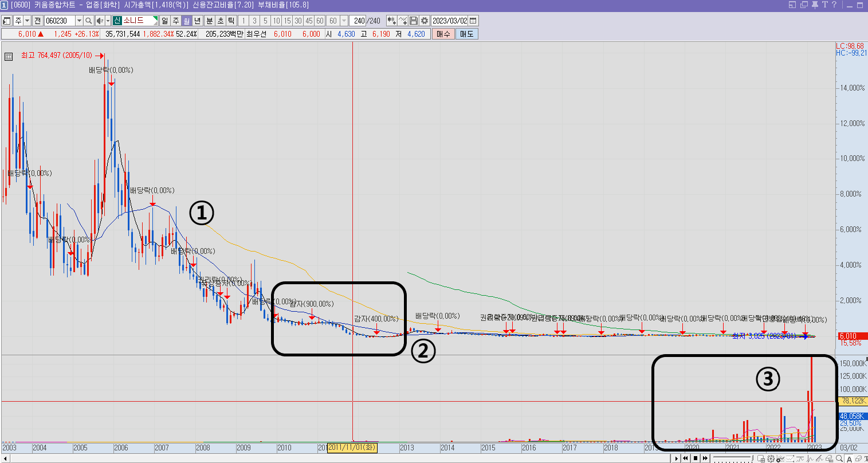Select the 초 (second) period toggle
This screenshot has width=868, height=463.
pyautogui.click(x=221, y=21)
